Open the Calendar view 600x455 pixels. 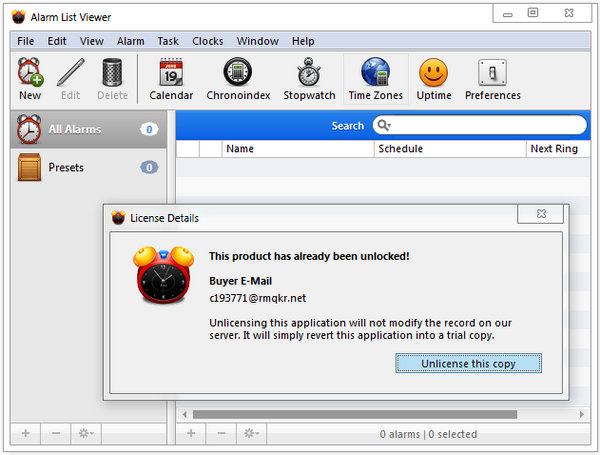(171, 79)
